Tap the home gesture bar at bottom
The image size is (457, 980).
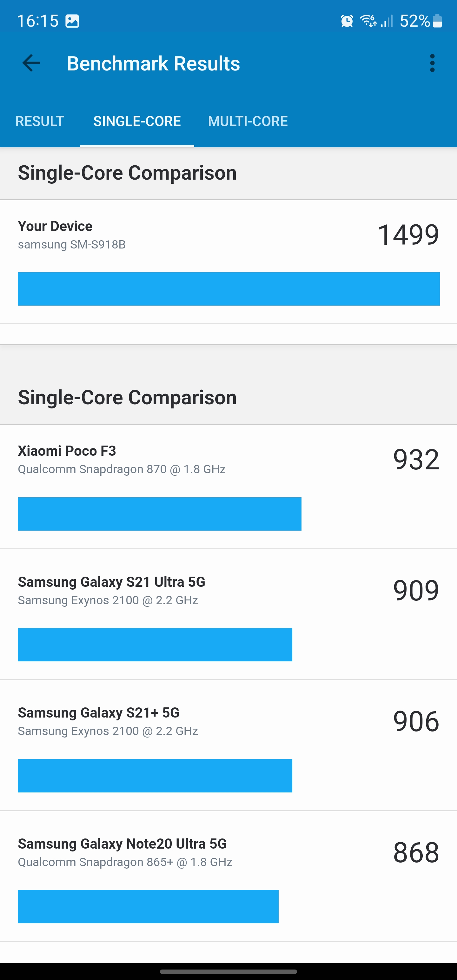[228, 971]
